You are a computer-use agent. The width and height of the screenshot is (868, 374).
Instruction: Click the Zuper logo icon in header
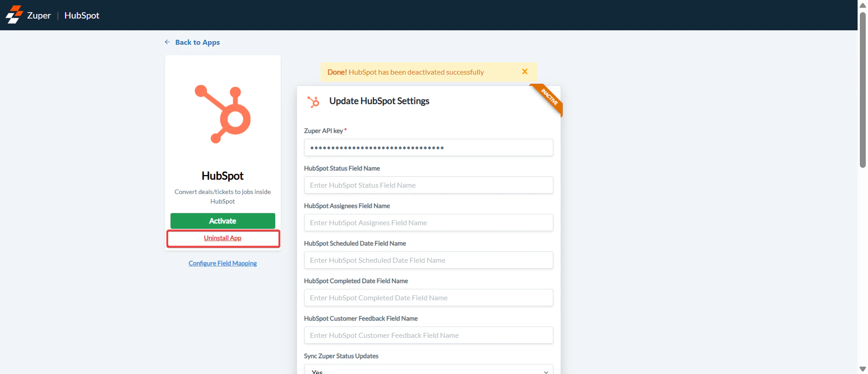14,14
